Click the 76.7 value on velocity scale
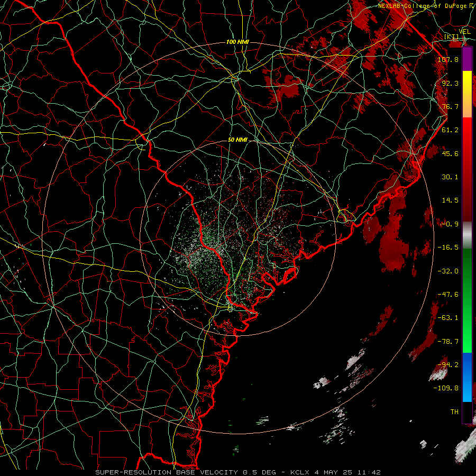 (450, 106)
